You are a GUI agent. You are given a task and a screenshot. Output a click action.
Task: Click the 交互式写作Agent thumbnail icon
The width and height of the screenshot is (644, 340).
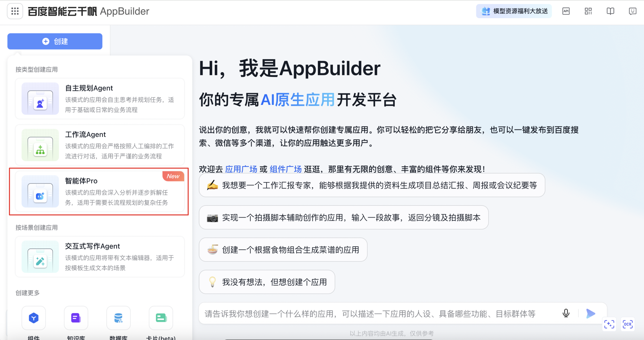(40, 257)
